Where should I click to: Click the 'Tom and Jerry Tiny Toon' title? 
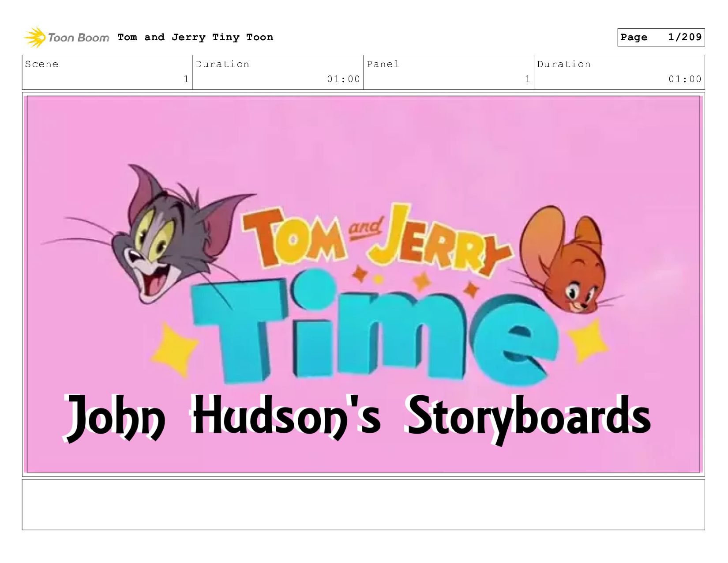(195, 37)
